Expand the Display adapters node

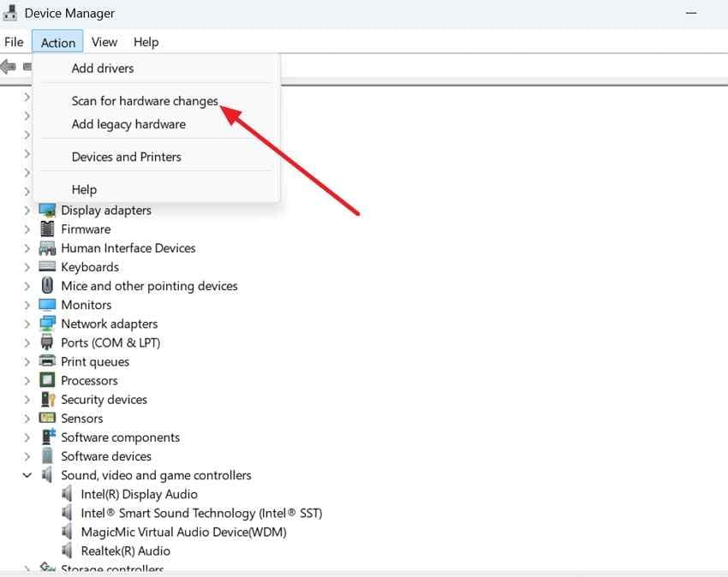point(27,211)
